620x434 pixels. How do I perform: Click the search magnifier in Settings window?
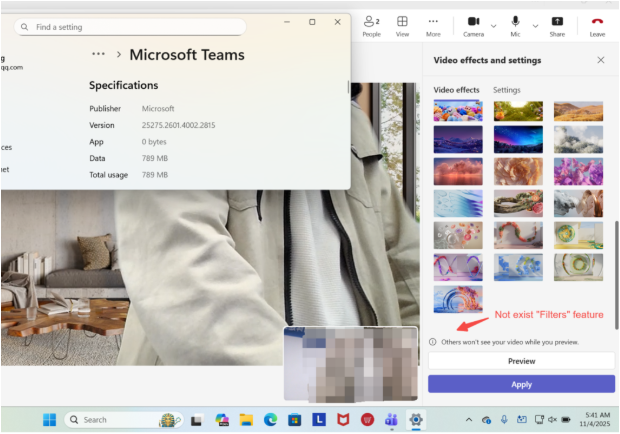(x=25, y=27)
